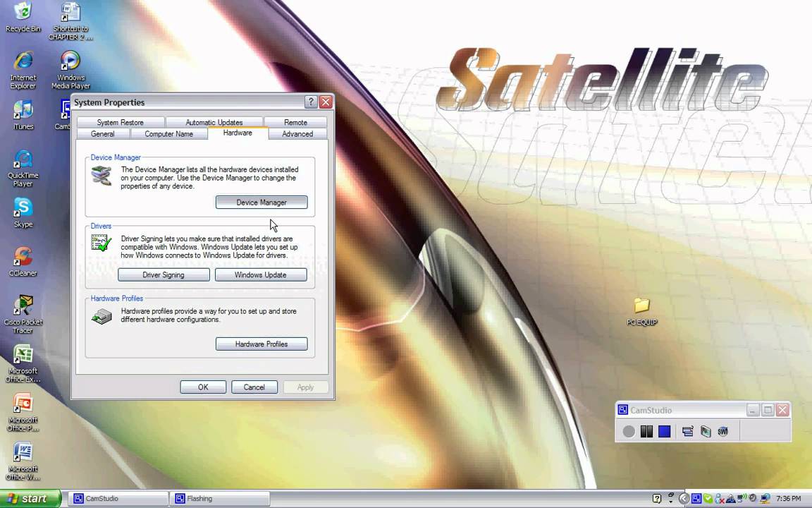Switch to Flashing taskbar button
Screen dimensions: 812x508
221,499
